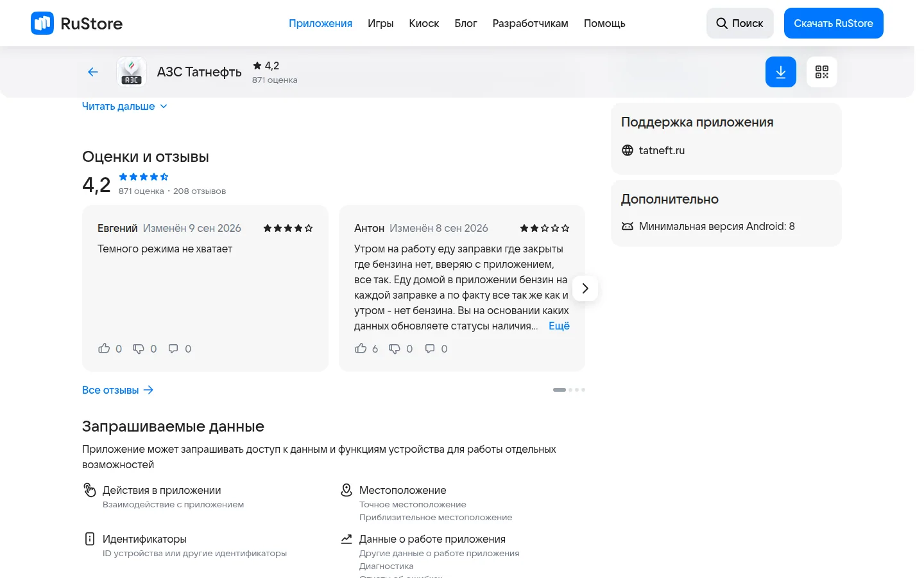Open Разработчикам menu item
Image resolution: width=924 pixels, height=578 pixels.
[x=531, y=23]
